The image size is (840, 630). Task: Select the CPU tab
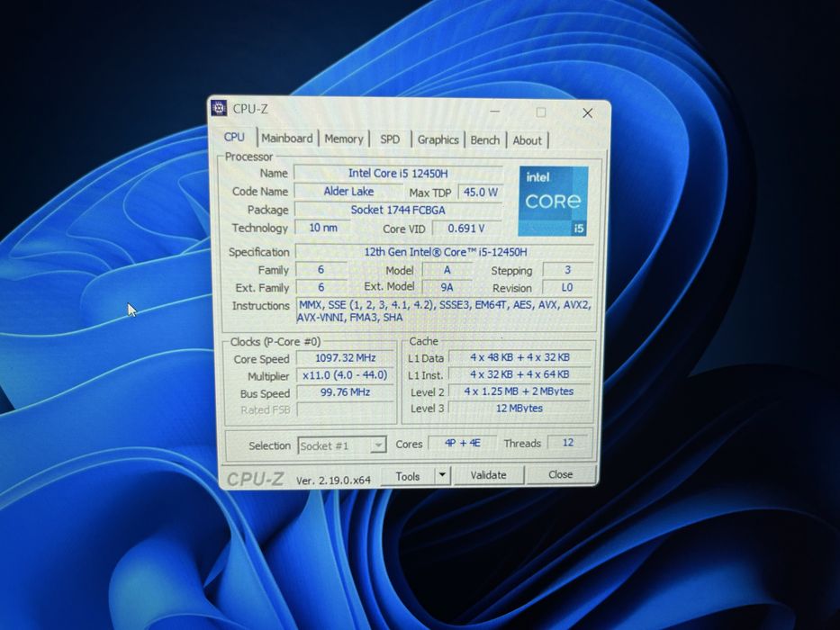click(234, 137)
